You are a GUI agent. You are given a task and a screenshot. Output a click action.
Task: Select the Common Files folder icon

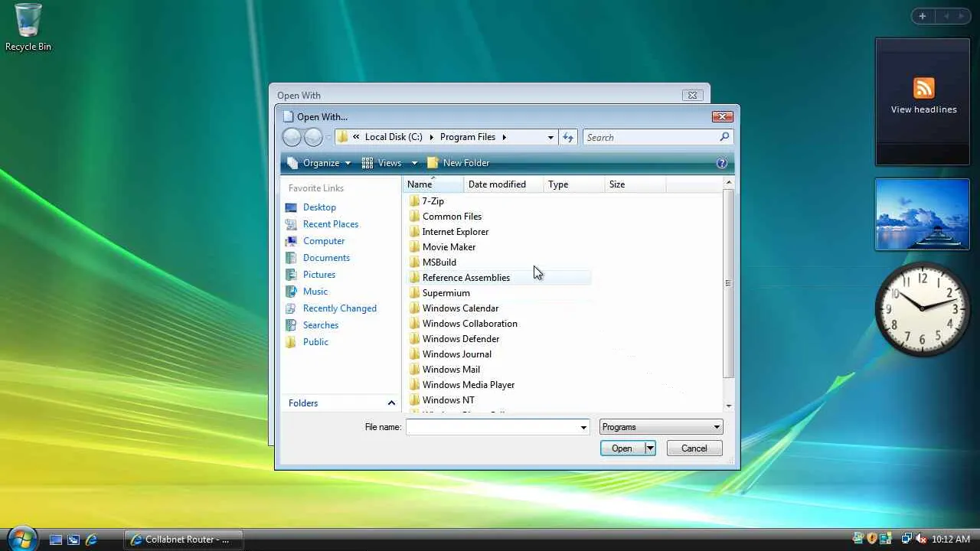click(x=414, y=217)
